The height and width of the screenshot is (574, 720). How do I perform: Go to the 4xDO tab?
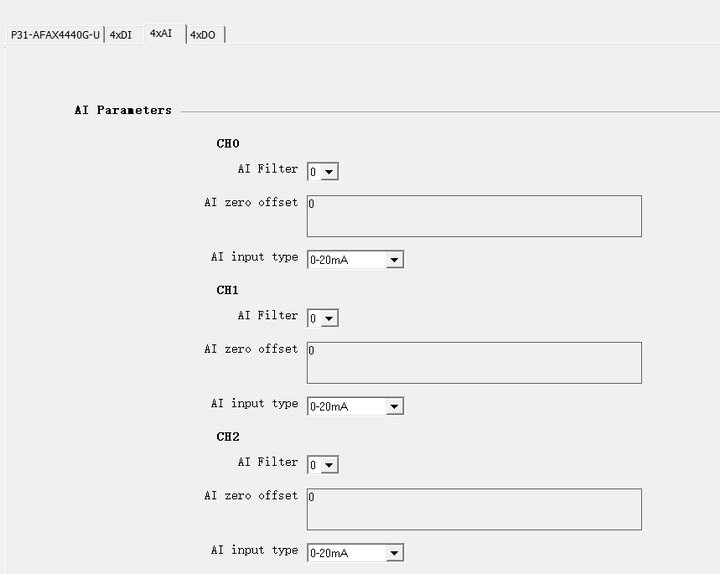tap(202, 35)
